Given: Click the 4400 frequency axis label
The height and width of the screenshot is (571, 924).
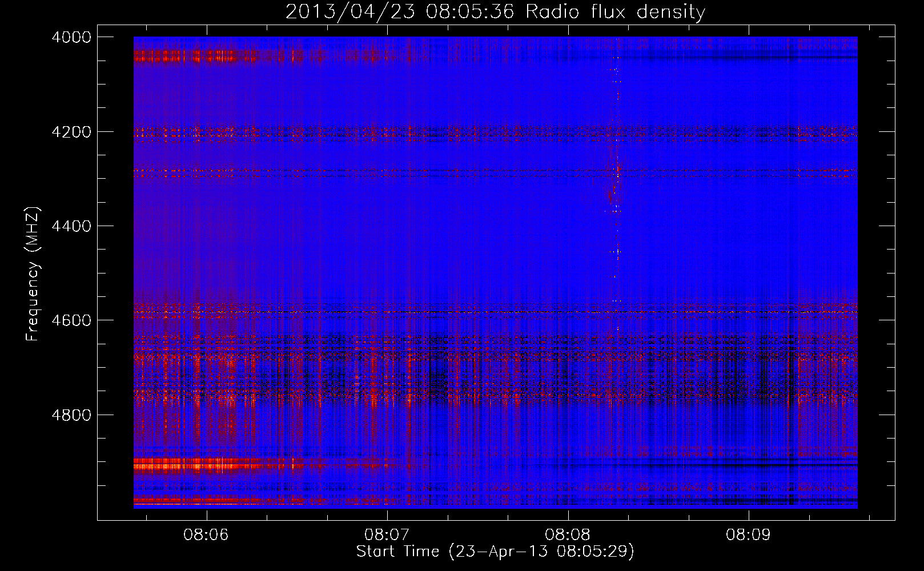Looking at the screenshot, I should [71, 226].
